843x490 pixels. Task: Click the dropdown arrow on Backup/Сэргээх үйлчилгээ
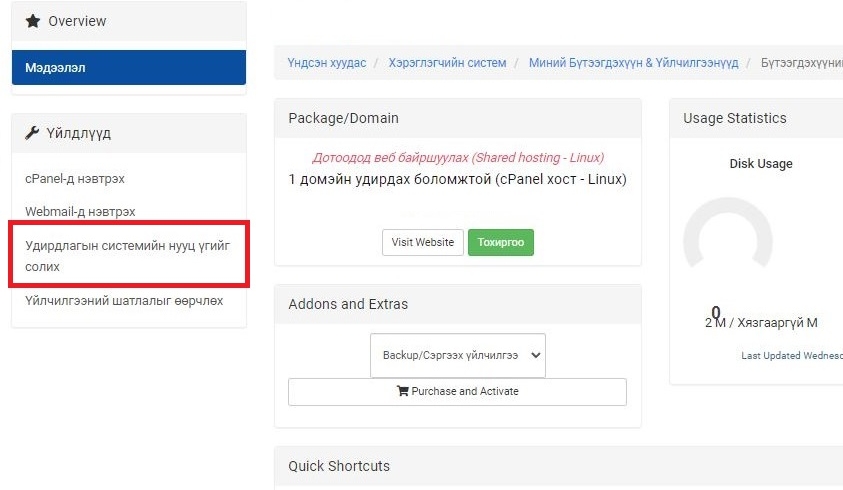point(535,355)
